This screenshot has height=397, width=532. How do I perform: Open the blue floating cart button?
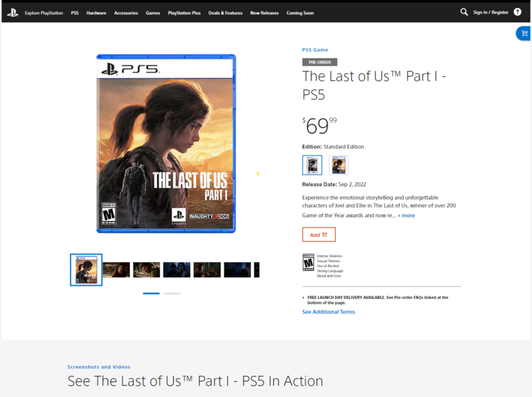(524, 34)
